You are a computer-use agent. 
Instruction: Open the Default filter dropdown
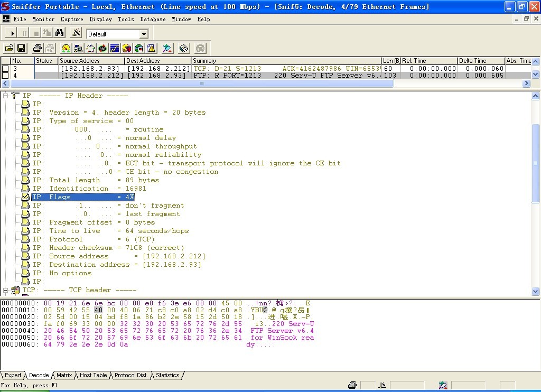(x=144, y=34)
